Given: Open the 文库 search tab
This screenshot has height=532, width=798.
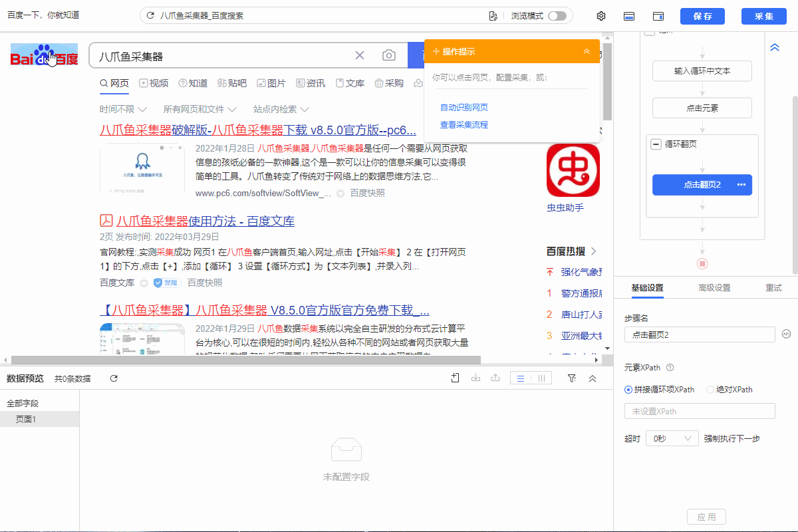Looking at the screenshot, I should coord(350,83).
